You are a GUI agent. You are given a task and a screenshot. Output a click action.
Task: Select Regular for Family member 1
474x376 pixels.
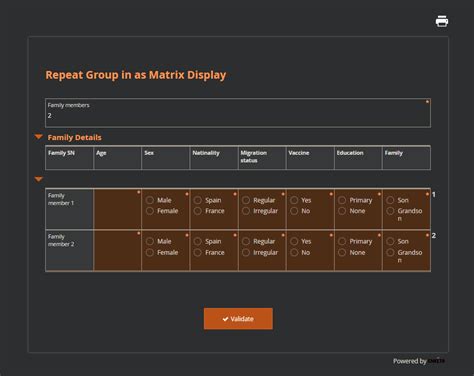(x=246, y=200)
